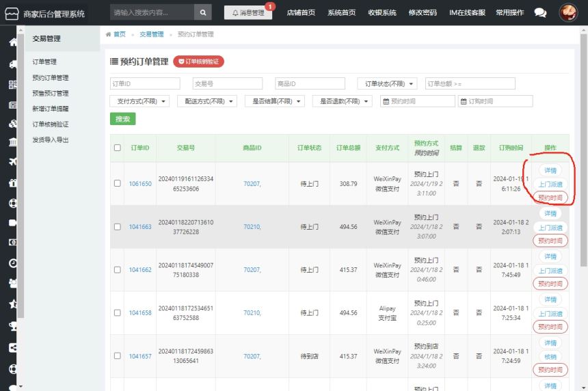The image size is (588, 391).
Task: Open truck icon in left icon rail
Action: [x=13, y=64]
